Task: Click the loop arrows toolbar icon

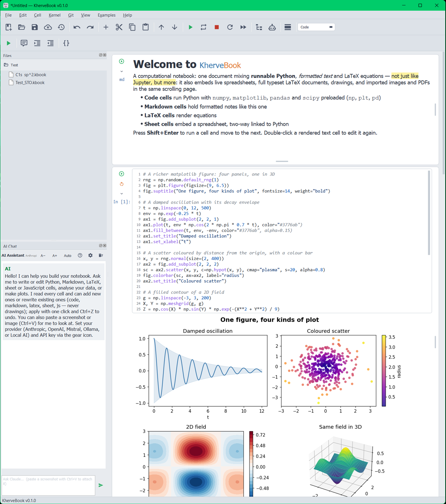Action: click(x=203, y=27)
